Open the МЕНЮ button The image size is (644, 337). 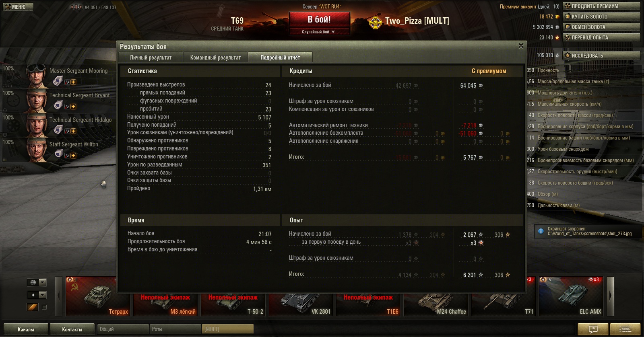click(19, 7)
